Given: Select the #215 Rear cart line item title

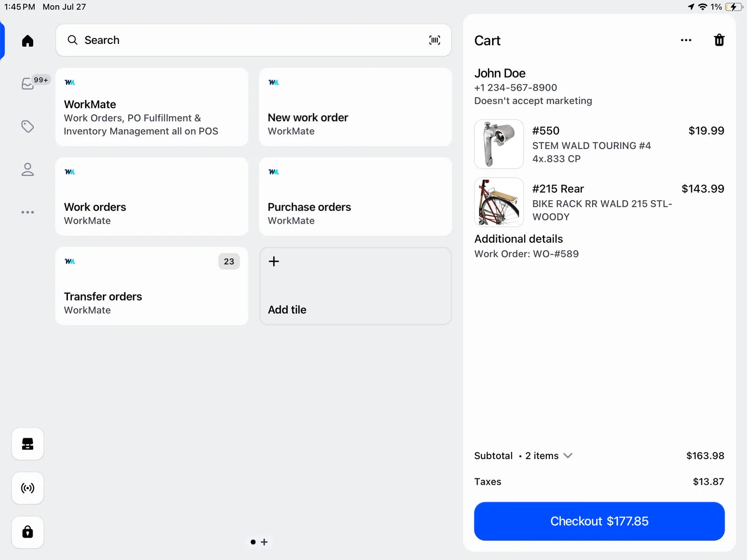Looking at the screenshot, I should pyautogui.click(x=558, y=189).
